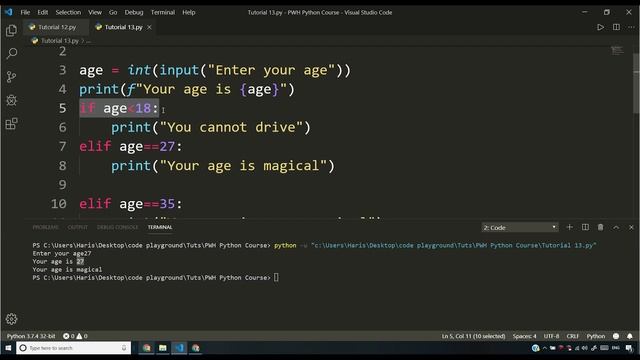Image resolution: width=640 pixels, height=360 pixels.
Task: Split the editor to the right
Action: pos(616,27)
